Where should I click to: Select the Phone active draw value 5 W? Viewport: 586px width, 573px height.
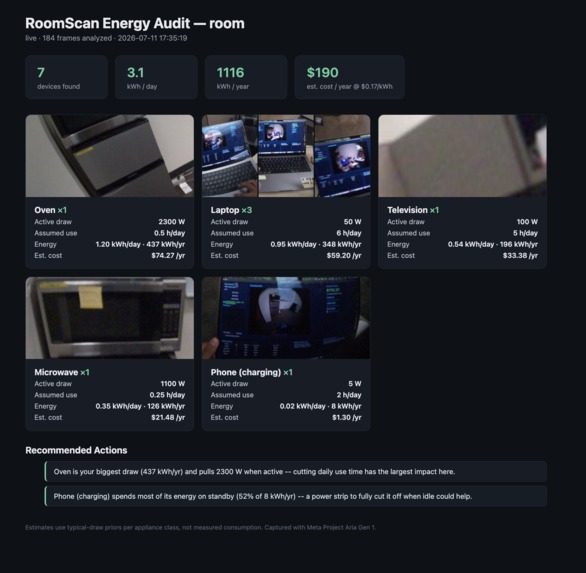tap(355, 384)
